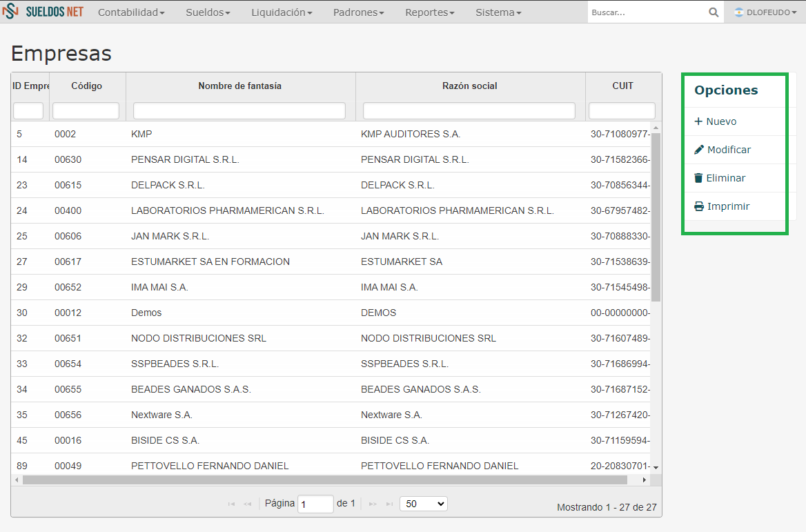Sort by Razón social column header
806x532 pixels.
point(470,86)
